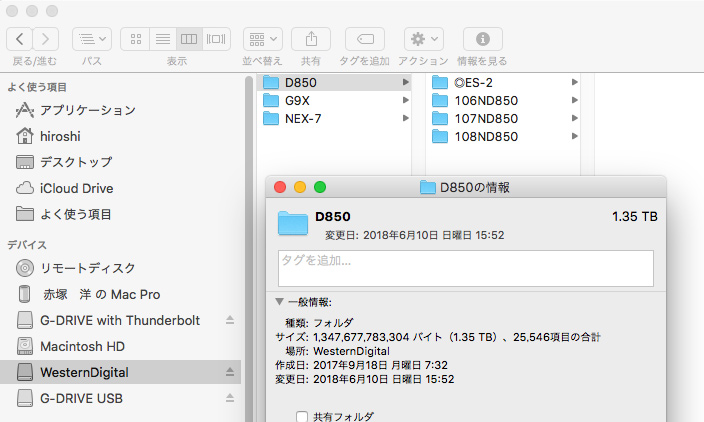Select the G9X folder
This screenshot has height=422, width=704.
[334, 101]
